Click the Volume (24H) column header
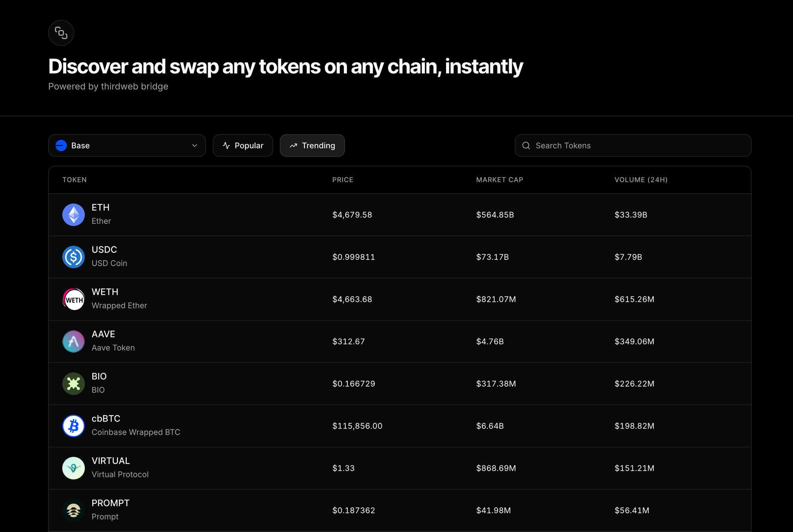The height and width of the screenshot is (532, 793). tap(641, 180)
